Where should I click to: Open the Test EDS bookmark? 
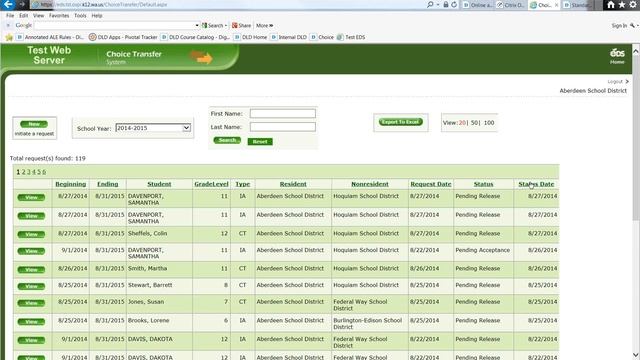(x=351, y=37)
